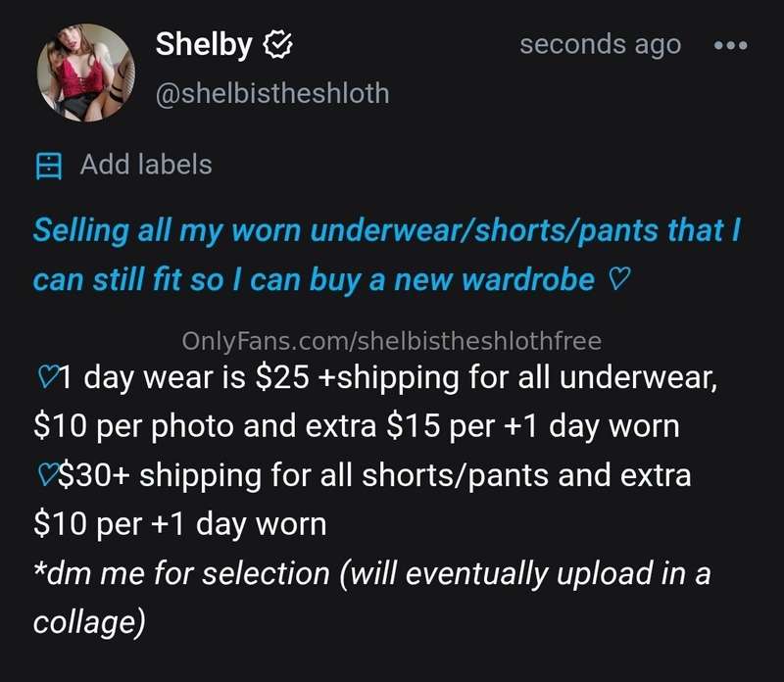Click the "*dm me for selection" line
Viewport: 784px width, 682px height.
click(x=371, y=573)
